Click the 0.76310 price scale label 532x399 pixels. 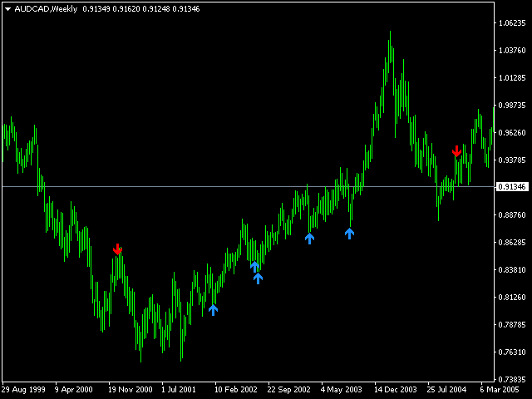pos(512,352)
